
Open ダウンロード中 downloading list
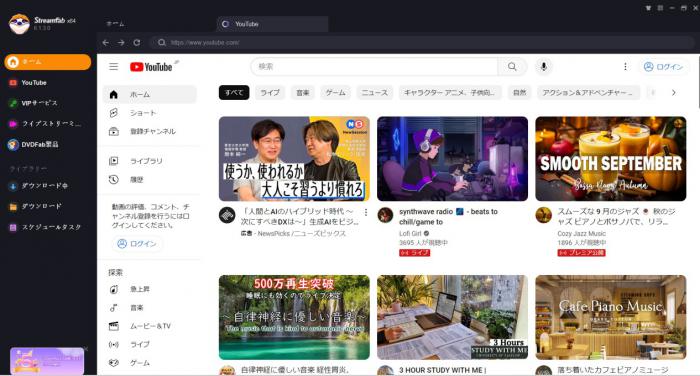coord(48,186)
